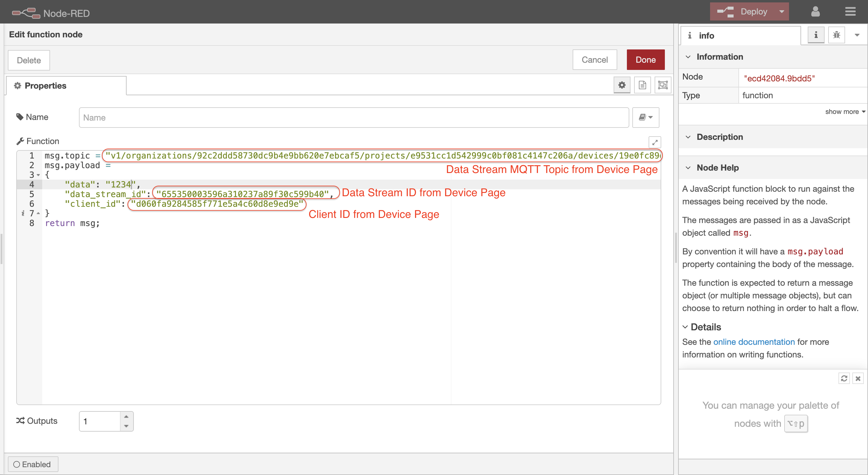The width and height of the screenshot is (868, 475).
Task: Open the Deploy options dropdown arrow
Action: click(782, 12)
